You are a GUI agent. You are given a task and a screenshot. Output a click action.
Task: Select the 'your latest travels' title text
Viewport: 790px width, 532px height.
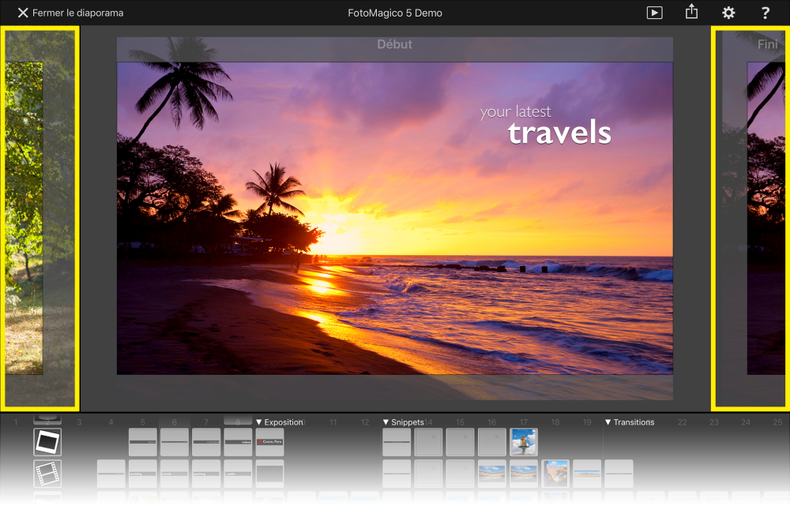click(x=546, y=126)
